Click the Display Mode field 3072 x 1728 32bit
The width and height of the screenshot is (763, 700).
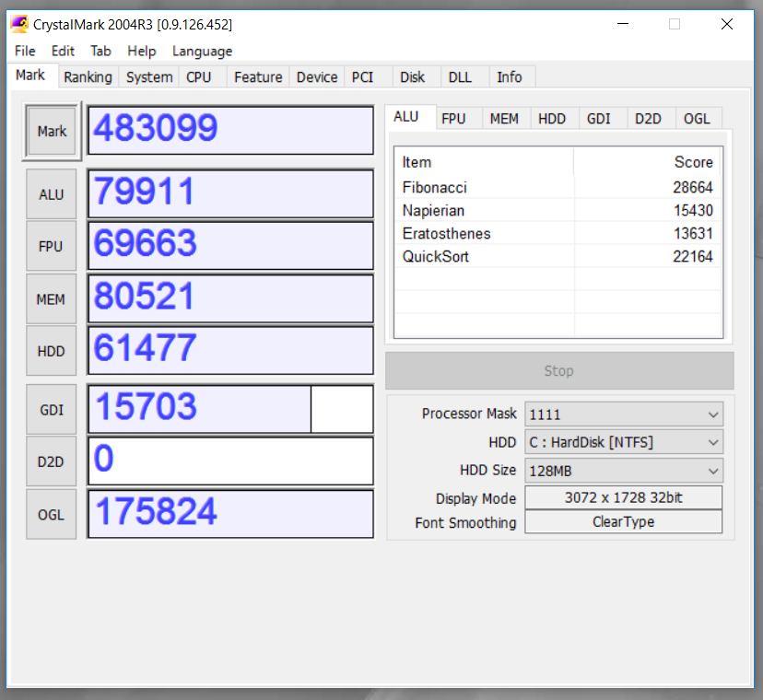pyautogui.click(x=623, y=497)
